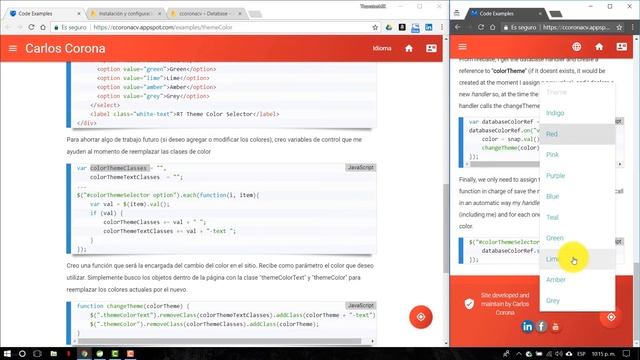The image size is (640, 360).
Task: Open hamburger menu in right window
Action: (x=462, y=47)
